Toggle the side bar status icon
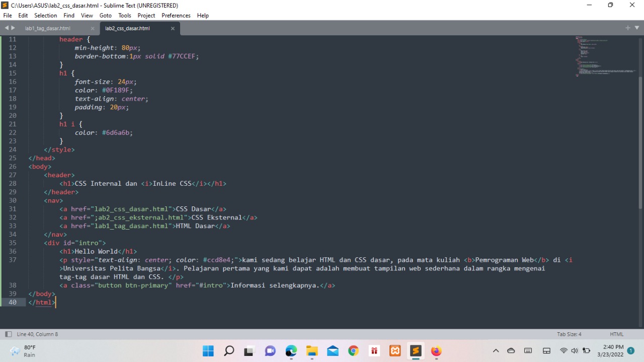This screenshot has width=644, height=362. pos(8,334)
